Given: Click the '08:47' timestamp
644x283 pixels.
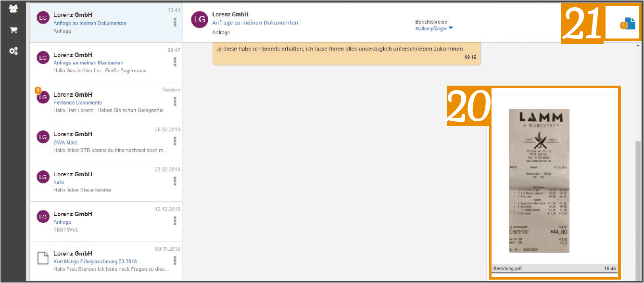Looking at the screenshot, I should click(174, 50).
